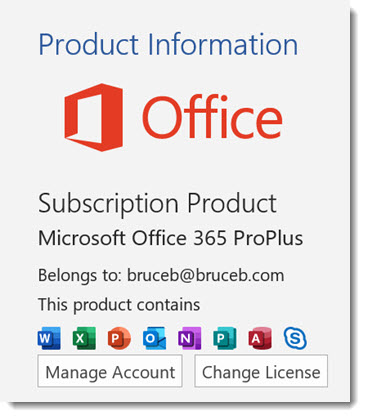Open the Manage Account button
This screenshot has height=417, width=365.
[x=110, y=371]
